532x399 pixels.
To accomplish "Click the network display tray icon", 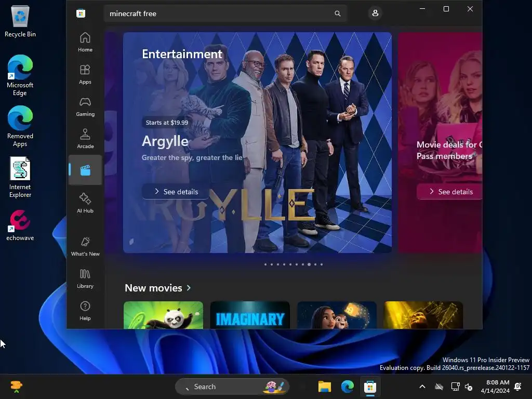I will (455, 387).
